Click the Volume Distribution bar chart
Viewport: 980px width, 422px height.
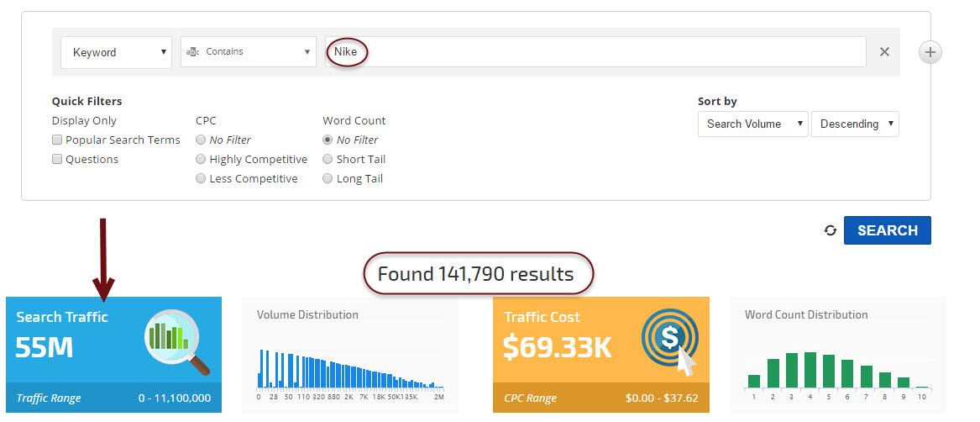coord(350,368)
